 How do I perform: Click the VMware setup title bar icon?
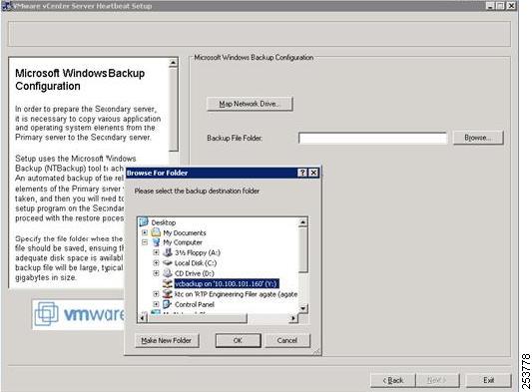coord(6,6)
